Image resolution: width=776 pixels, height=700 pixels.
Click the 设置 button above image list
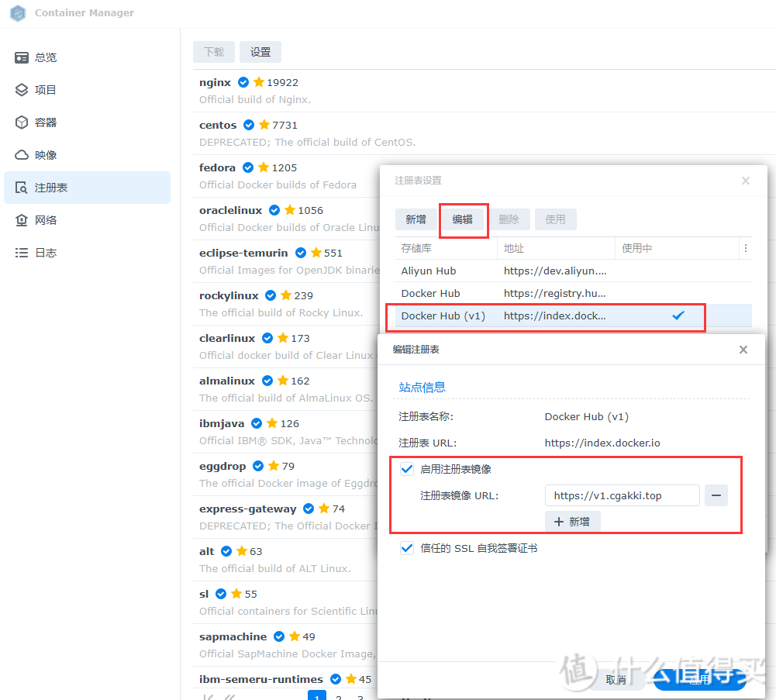[x=260, y=52]
